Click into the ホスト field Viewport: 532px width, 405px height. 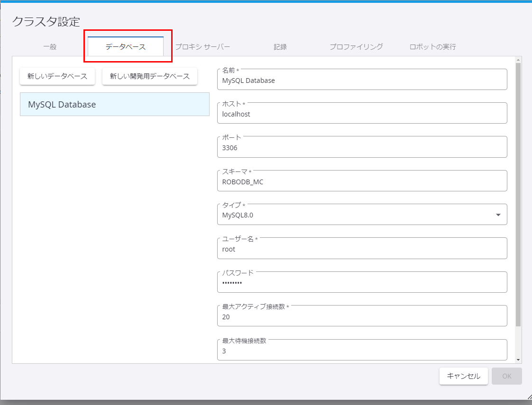tap(362, 113)
